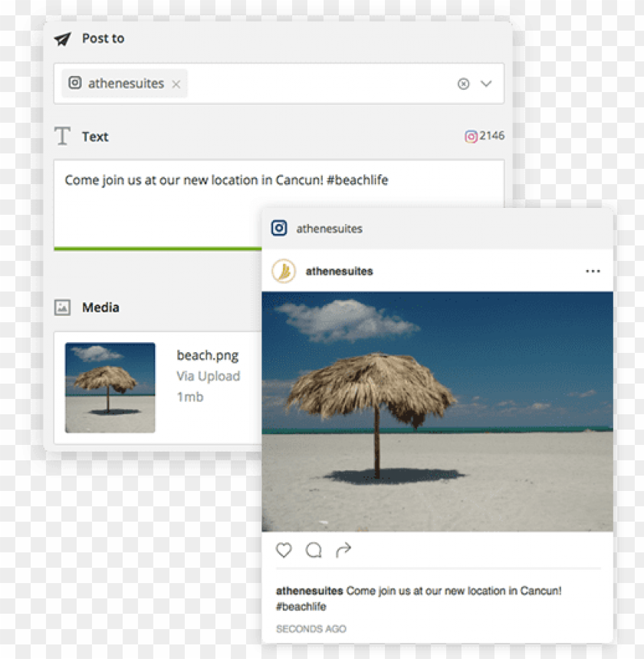Click the beach umbrella preview photo
Screen dimensions: 644x659
pyautogui.click(x=437, y=412)
